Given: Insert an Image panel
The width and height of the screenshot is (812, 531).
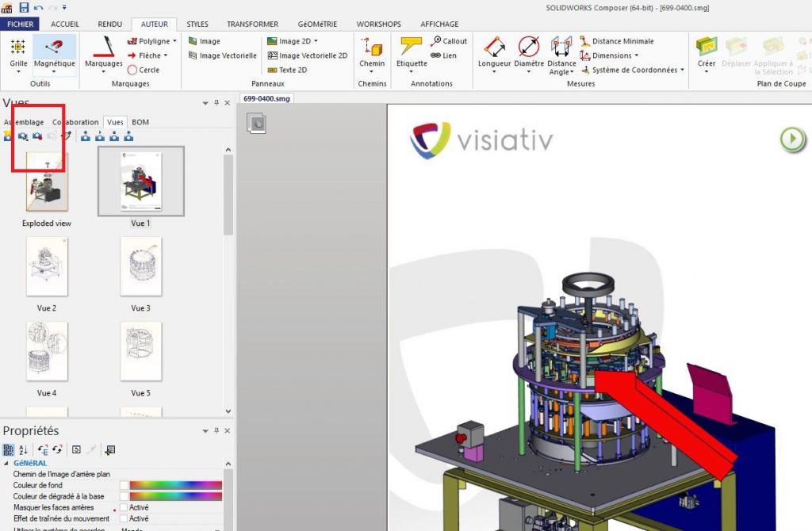Looking at the screenshot, I should point(205,41).
